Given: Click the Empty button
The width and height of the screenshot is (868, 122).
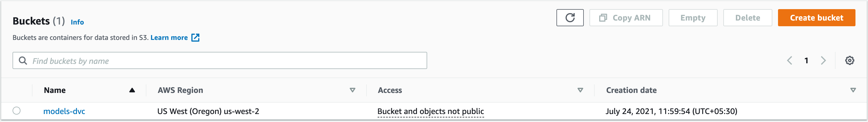Looking at the screenshot, I should 693,18.
